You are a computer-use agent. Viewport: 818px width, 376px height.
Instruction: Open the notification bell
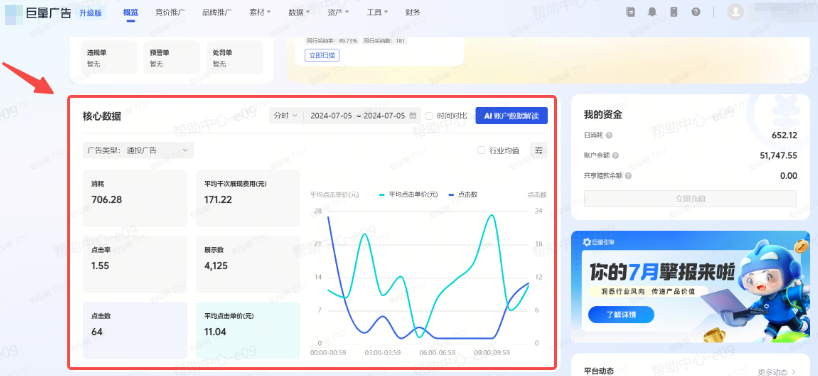652,12
